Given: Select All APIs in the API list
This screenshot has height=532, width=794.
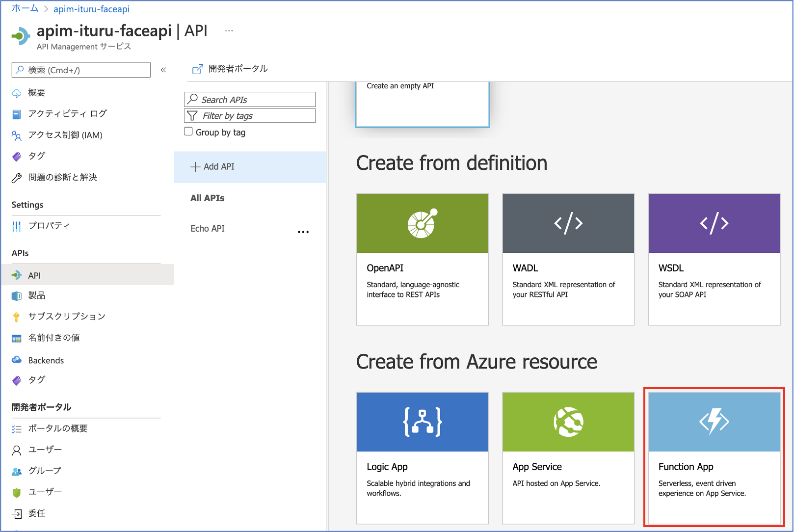Looking at the screenshot, I should pyautogui.click(x=208, y=198).
